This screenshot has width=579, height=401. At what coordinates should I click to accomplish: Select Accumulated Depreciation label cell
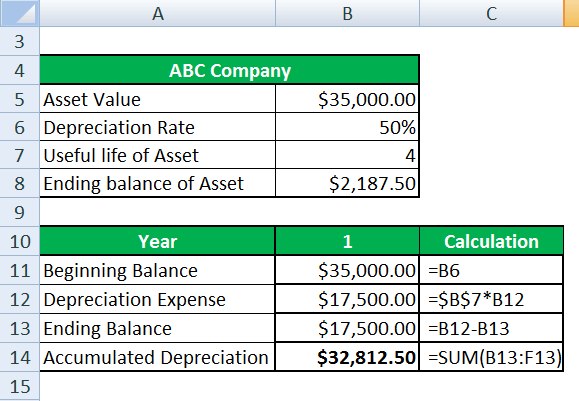(157, 357)
